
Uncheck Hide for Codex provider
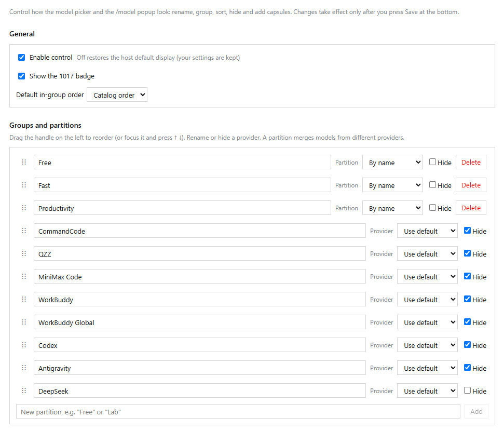pos(467,344)
